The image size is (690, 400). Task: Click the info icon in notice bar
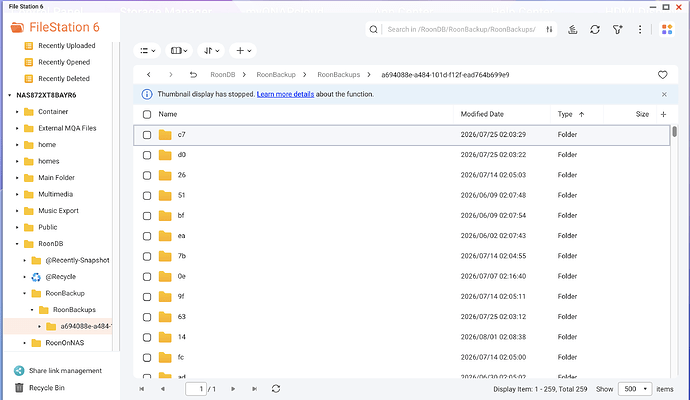pos(147,94)
